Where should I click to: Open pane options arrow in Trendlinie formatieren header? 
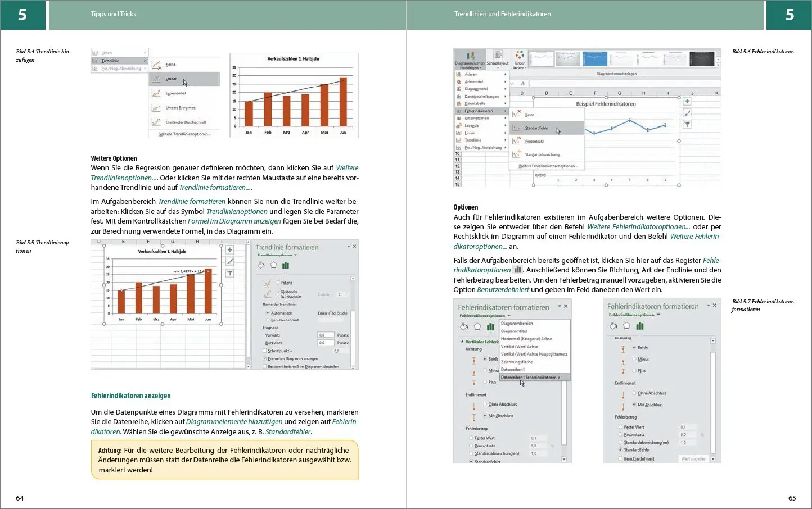[349, 247]
